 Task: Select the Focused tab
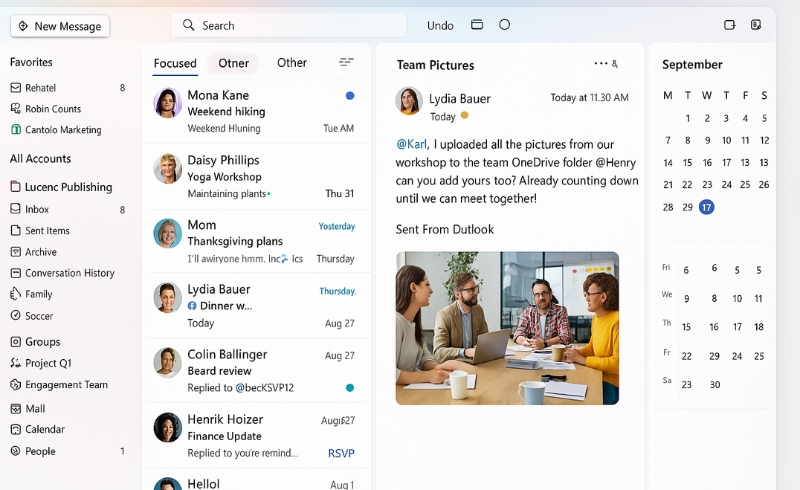click(175, 63)
